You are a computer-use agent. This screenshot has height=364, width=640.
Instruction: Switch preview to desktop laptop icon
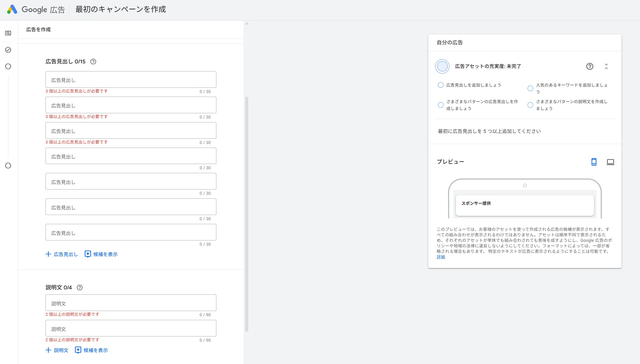click(611, 162)
